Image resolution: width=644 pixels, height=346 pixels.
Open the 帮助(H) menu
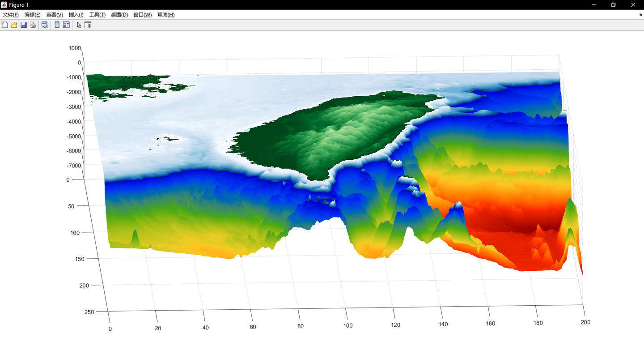[x=166, y=15]
